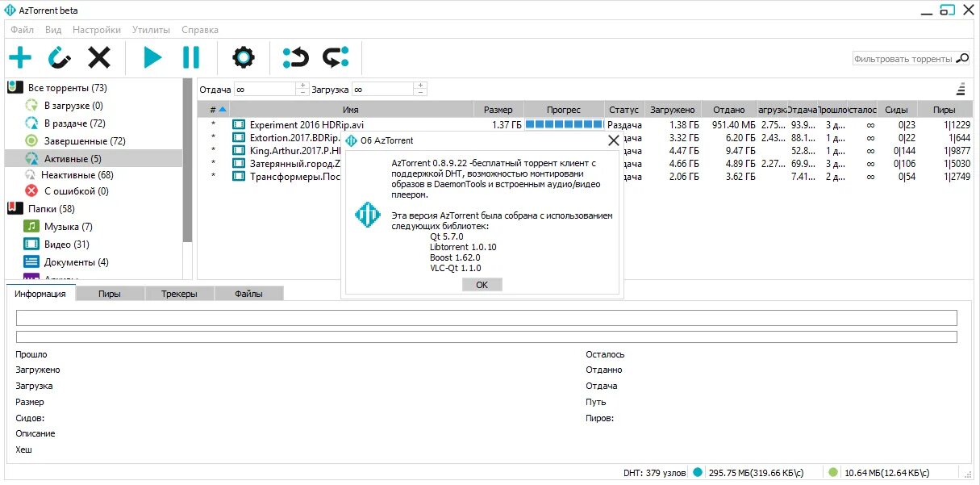Click the Documents folder icon
Image resolution: width=980 pixels, height=485 pixels.
click(31, 261)
